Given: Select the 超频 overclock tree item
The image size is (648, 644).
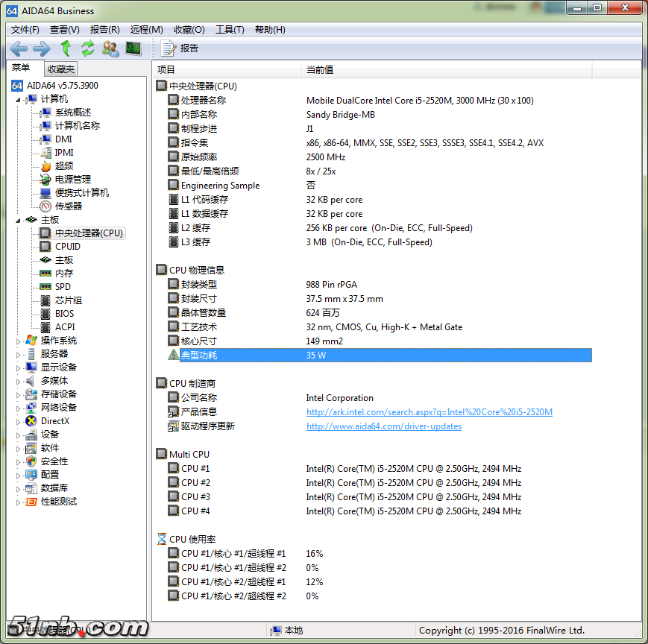Looking at the screenshot, I should pyautogui.click(x=64, y=165).
